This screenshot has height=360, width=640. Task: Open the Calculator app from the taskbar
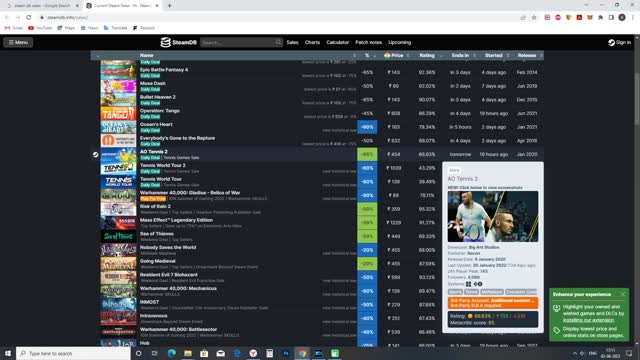coord(269,353)
